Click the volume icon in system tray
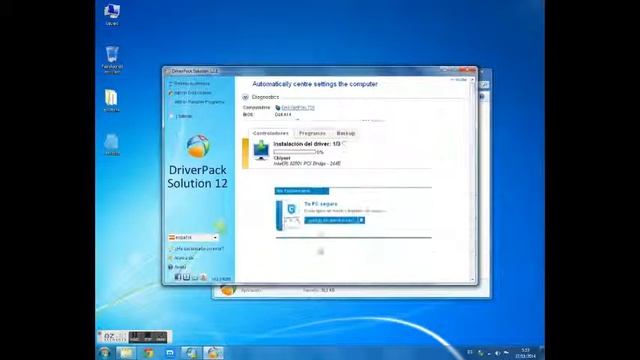The image size is (640, 360). click(x=497, y=353)
